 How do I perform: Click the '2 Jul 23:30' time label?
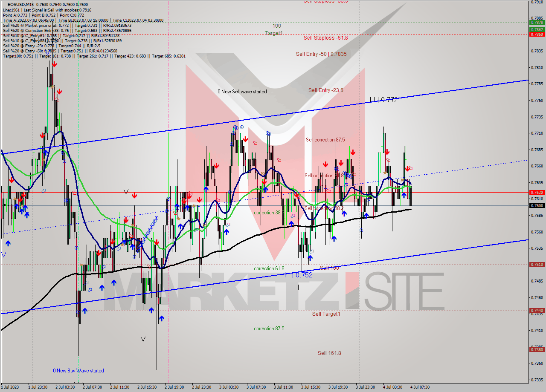[x=201, y=387]
